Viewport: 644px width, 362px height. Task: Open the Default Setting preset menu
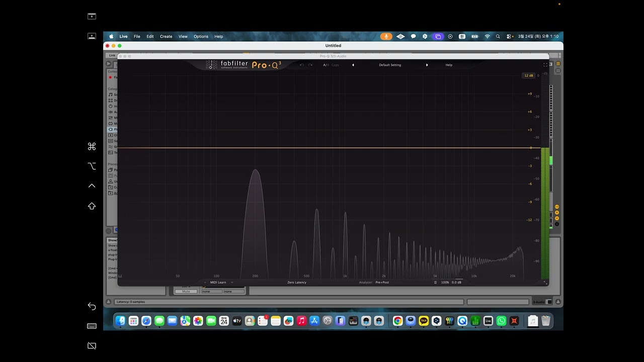390,65
